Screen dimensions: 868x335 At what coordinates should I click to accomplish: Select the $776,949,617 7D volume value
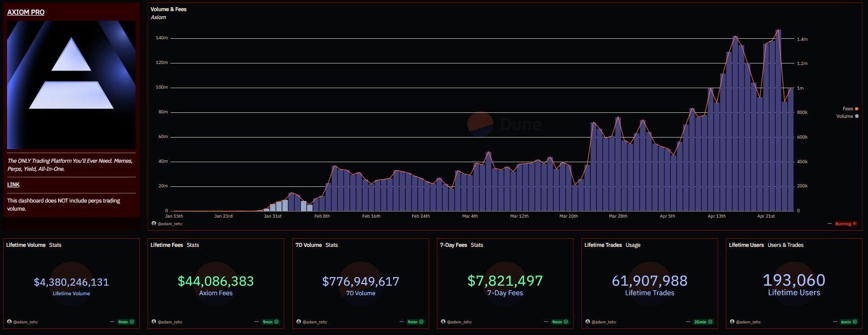click(361, 282)
